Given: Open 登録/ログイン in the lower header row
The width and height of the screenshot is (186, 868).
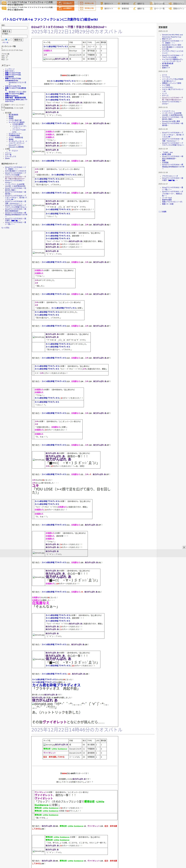Looking at the screenshot, I should coord(179,8).
